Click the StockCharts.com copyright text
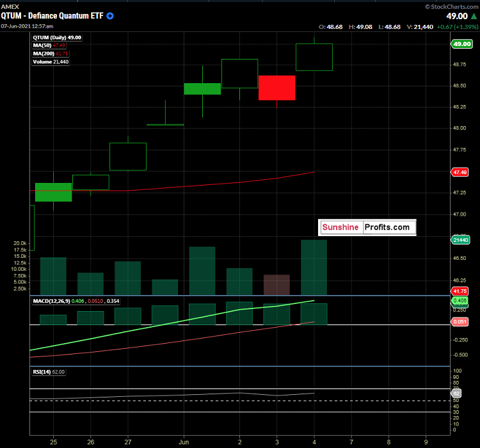Image resolution: width=480 pixels, height=448 pixels. point(452,7)
